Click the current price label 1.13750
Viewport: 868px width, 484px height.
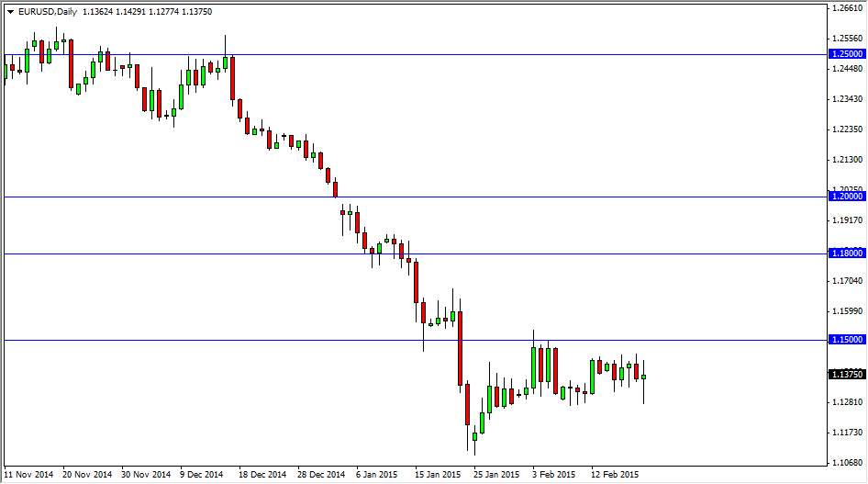[847, 375]
